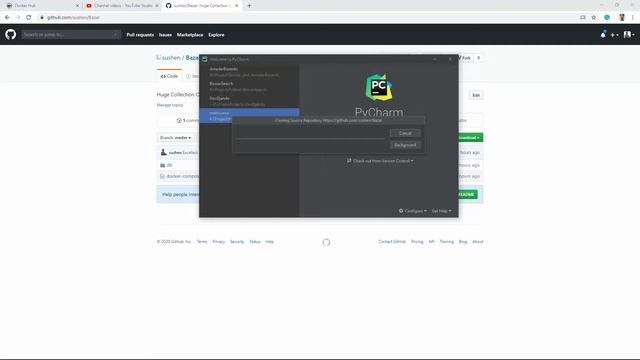Click the GitHub Octocat logo in the header

[x=11, y=34]
